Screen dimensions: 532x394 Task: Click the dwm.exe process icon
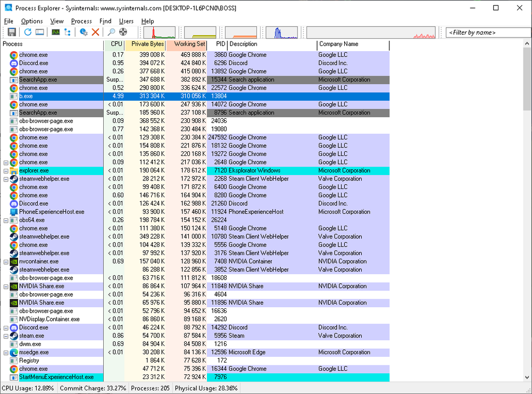[x=14, y=344]
